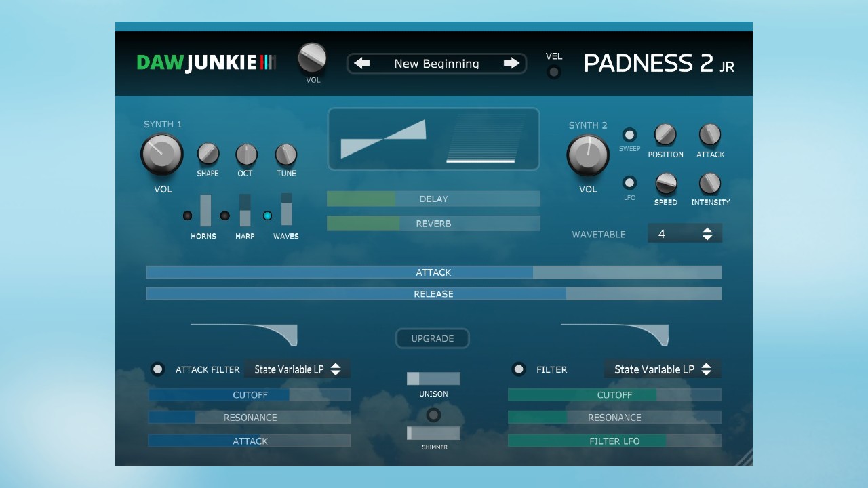The height and width of the screenshot is (488, 868).
Task: Turn the SHAPE knob for Synth 1
Action: (x=208, y=155)
